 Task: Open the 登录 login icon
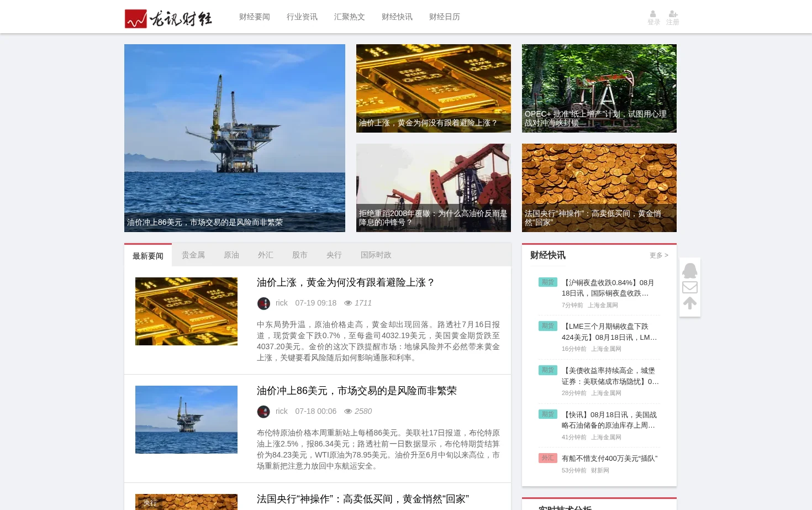[x=653, y=18]
